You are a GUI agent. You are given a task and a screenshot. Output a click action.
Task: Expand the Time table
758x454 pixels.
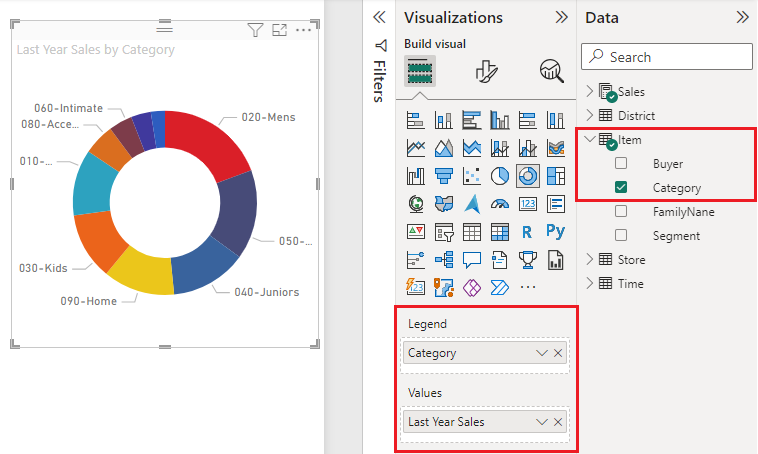(x=589, y=283)
